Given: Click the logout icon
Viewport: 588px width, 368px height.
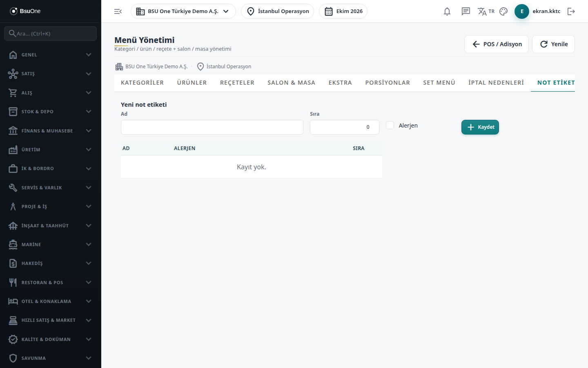Looking at the screenshot, I should coord(571,11).
